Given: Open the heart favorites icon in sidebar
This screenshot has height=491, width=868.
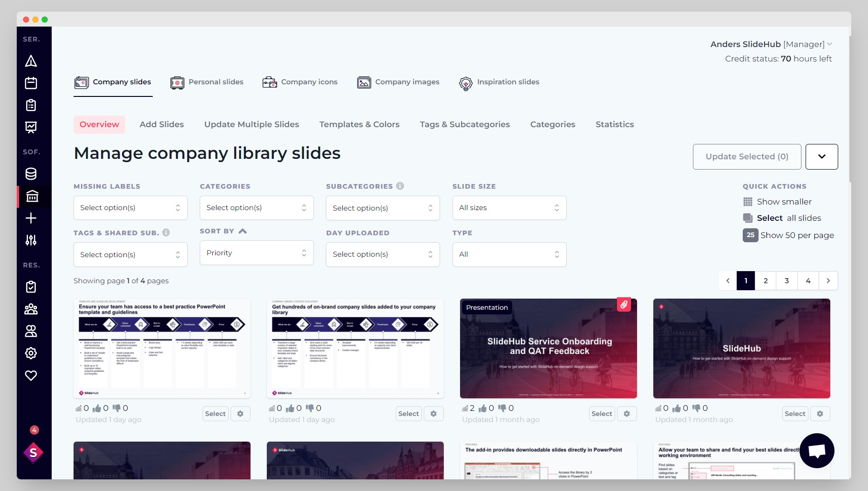Looking at the screenshot, I should [31, 375].
